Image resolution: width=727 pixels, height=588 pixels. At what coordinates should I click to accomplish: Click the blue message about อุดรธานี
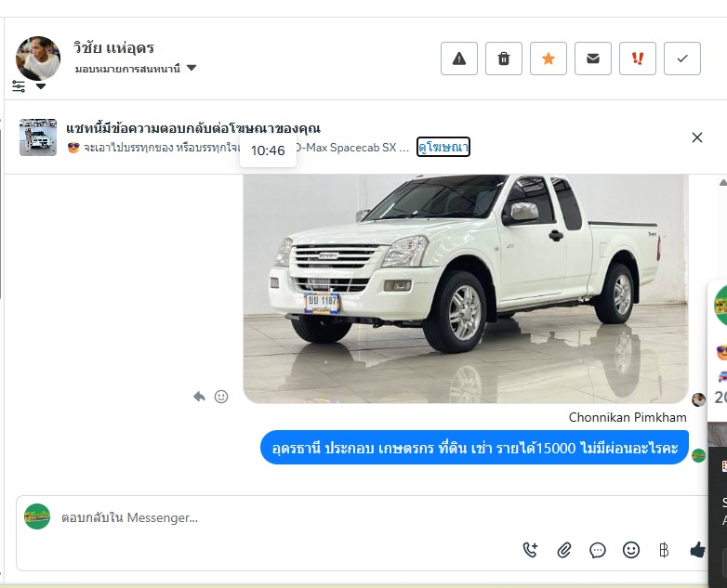[474, 448]
